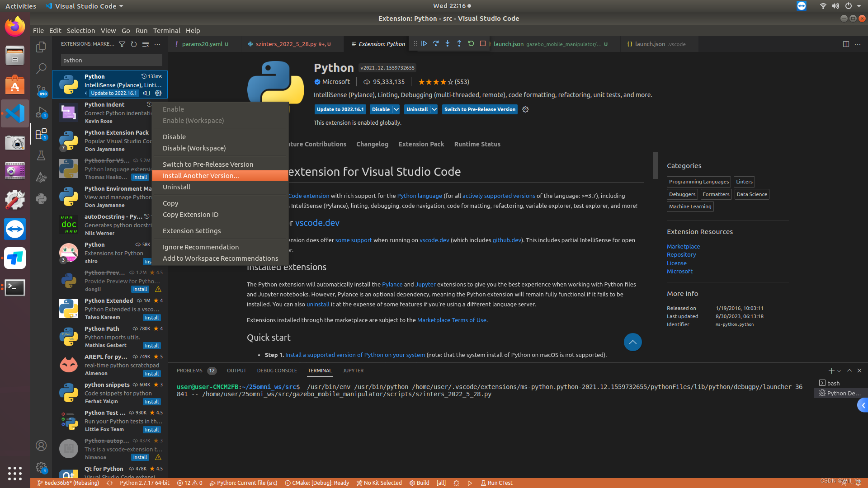Viewport: 868px width, 488px height.
Task: Launch debugger from status bar bug icon
Action: point(457,483)
